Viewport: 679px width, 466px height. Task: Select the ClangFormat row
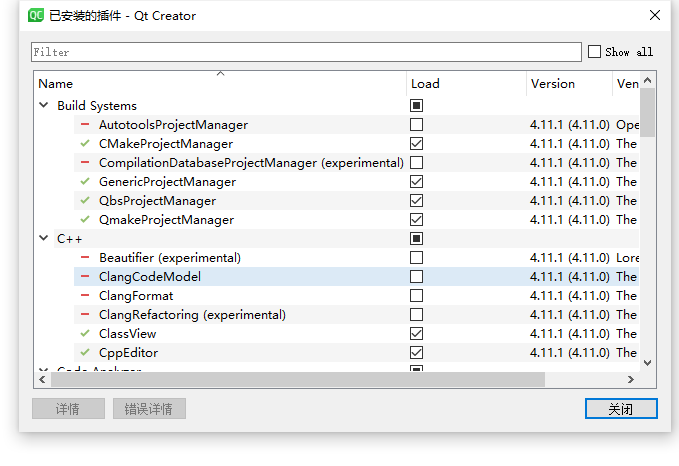click(356, 295)
